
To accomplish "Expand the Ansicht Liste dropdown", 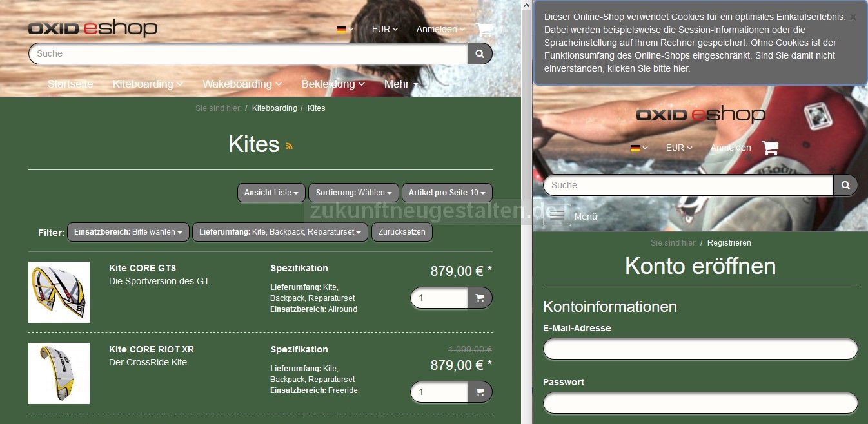I will (271, 193).
